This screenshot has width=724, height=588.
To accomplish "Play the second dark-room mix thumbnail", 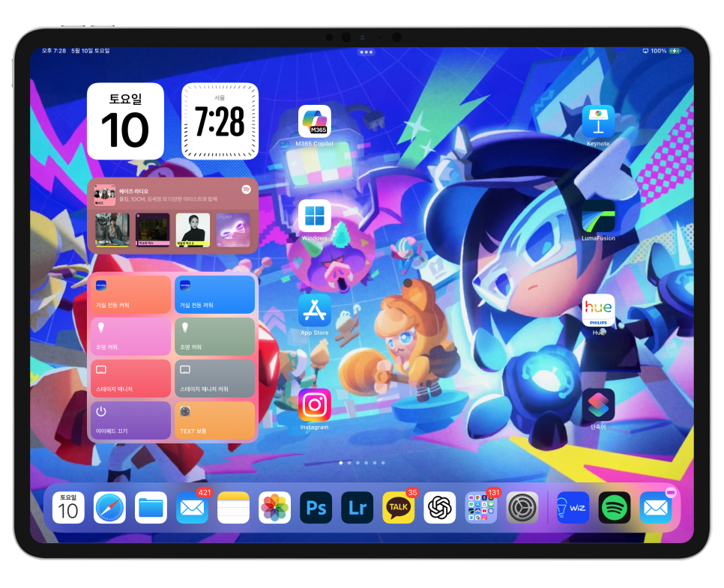I will [152, 230].
